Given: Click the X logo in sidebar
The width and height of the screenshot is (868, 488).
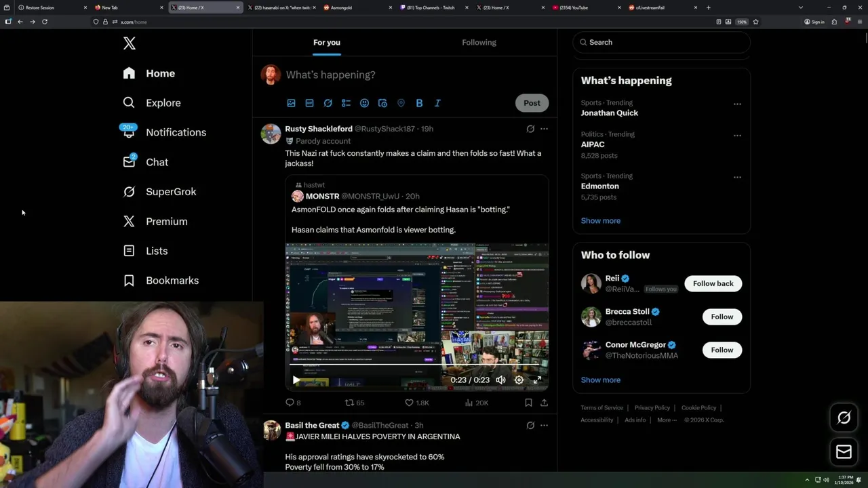Looking at the screenshot, I should 130,43.
